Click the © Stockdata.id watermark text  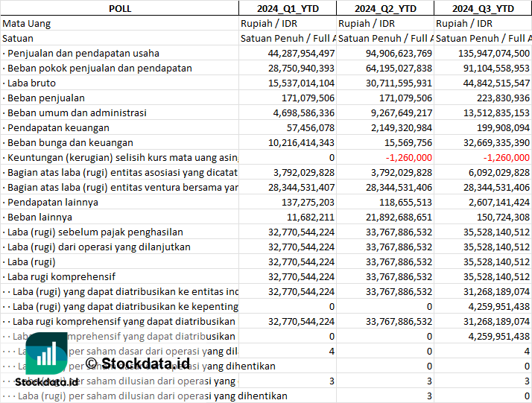pyautogui.click(x=137, y=364)
